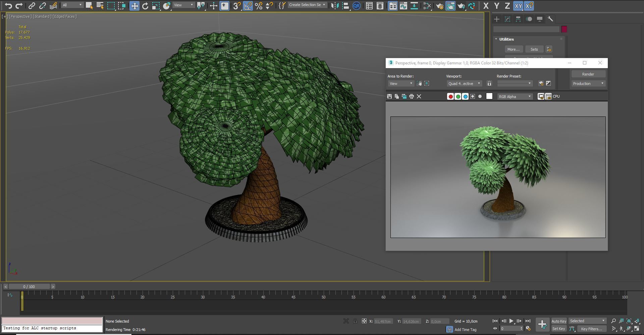Choose Rectangular Selection Region tool
This screenshot has width=644, height=335.
click(x=111, y=6)
